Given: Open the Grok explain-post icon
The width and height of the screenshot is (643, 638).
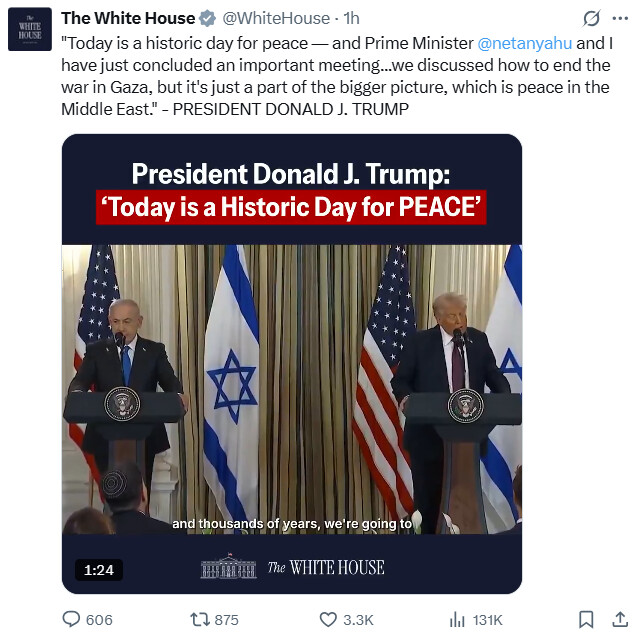Looking at the screenshot, I should 591,19.
